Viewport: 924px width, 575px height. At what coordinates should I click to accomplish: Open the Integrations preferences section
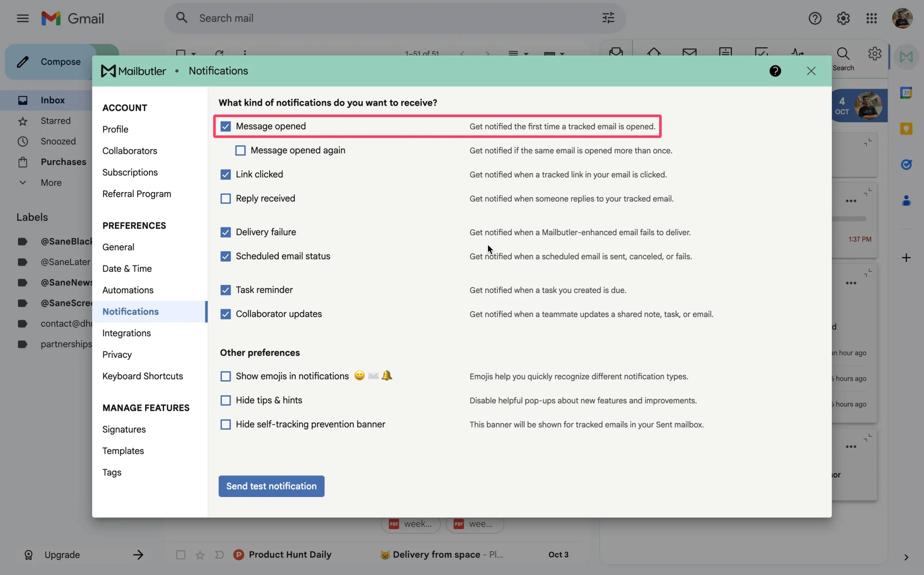coord(126,333)
